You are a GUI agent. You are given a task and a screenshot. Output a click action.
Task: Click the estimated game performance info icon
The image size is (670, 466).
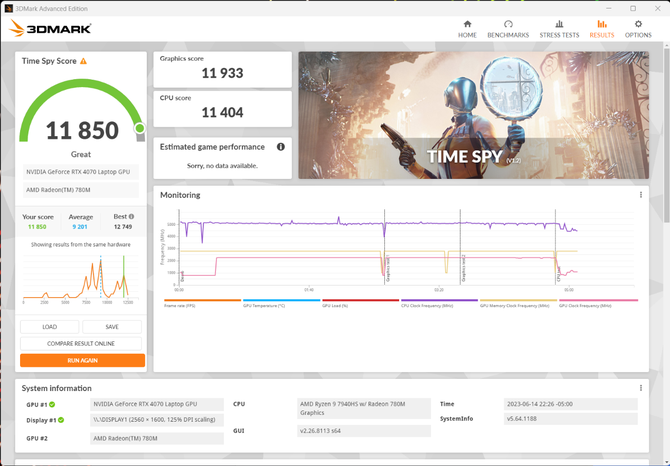pyautogui.click(x=281, y=147)
